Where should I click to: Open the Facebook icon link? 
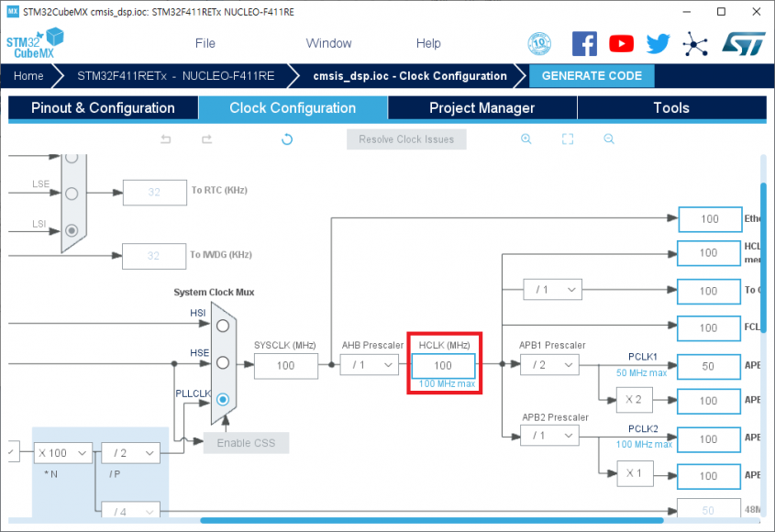[584, 43]
